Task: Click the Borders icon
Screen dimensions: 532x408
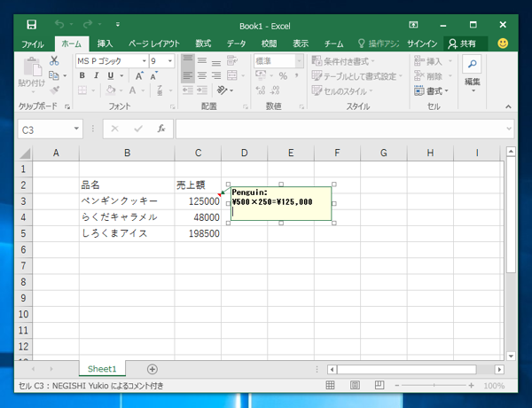Action: coord(82,90)
